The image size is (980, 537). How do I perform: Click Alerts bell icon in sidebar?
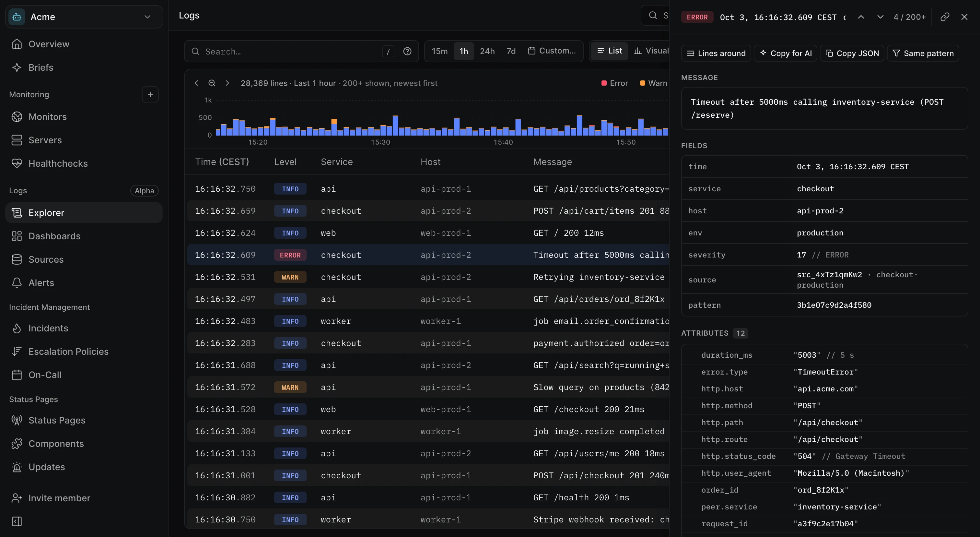click(84, 283)
